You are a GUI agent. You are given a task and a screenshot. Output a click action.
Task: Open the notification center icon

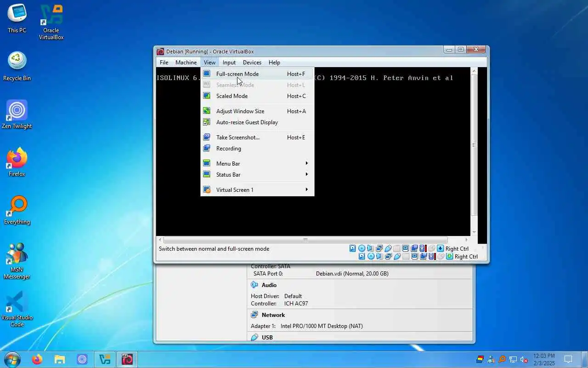pos(568,359)
